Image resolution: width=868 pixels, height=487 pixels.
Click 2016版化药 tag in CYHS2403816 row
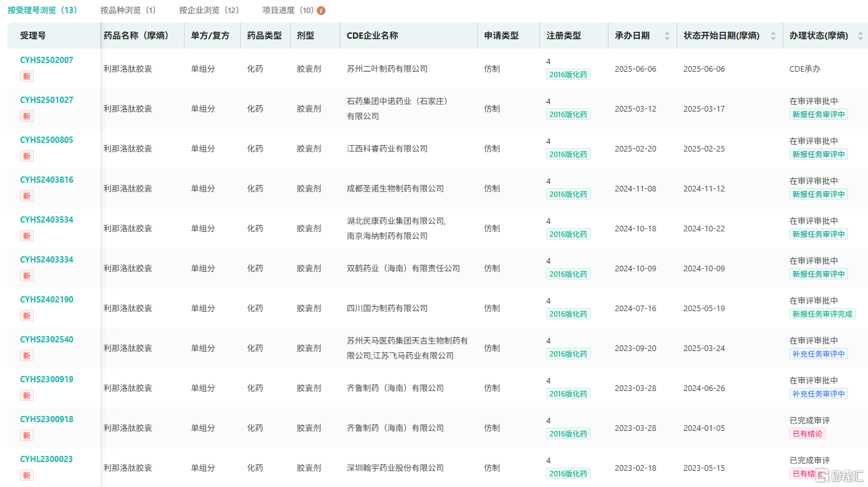(568, 195)
